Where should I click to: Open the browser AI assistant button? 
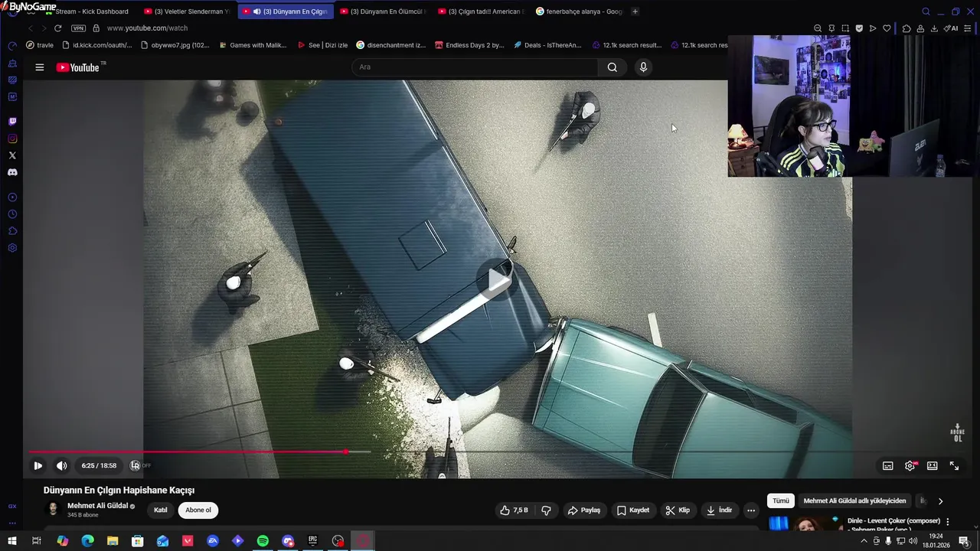tap(951, 28)
